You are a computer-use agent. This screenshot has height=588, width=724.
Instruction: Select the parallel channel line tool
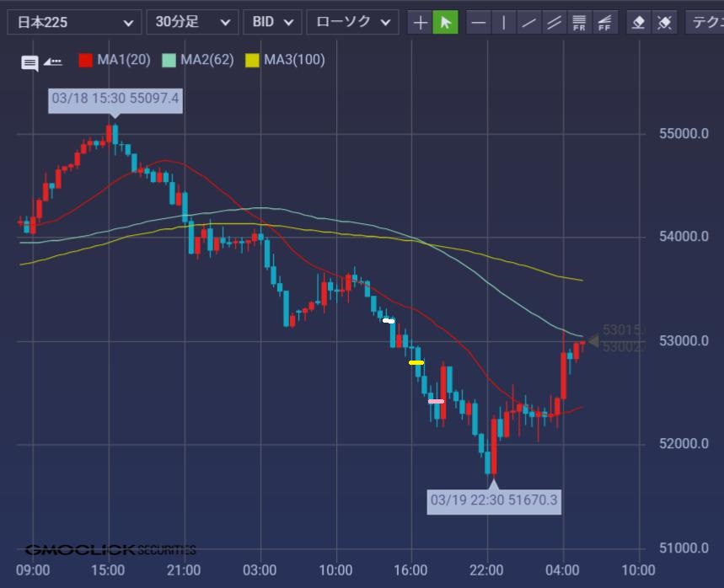click(554, 22)
